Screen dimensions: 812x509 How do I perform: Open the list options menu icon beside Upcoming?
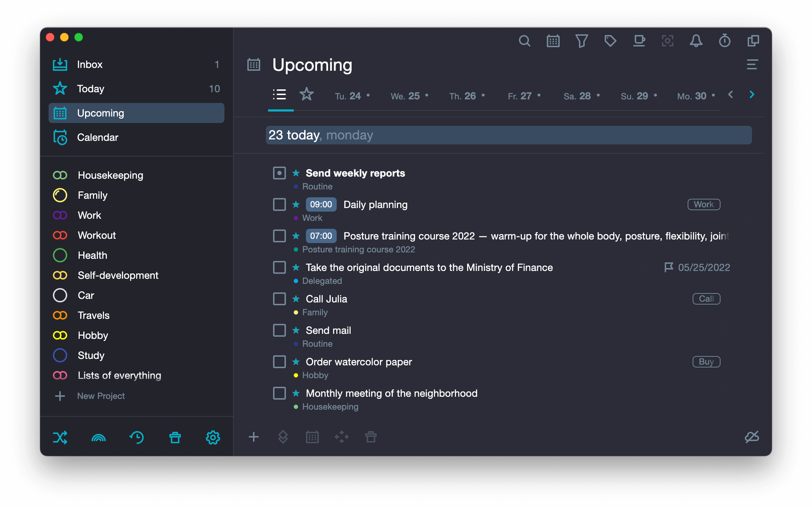[x=752, y=65]
